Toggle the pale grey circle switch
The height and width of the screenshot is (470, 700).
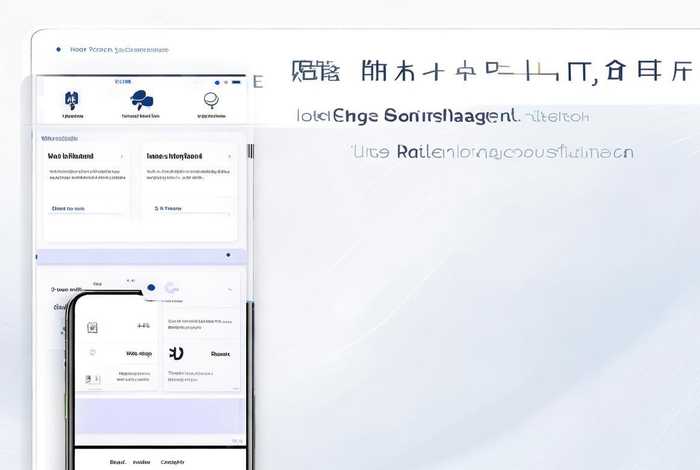170,288
